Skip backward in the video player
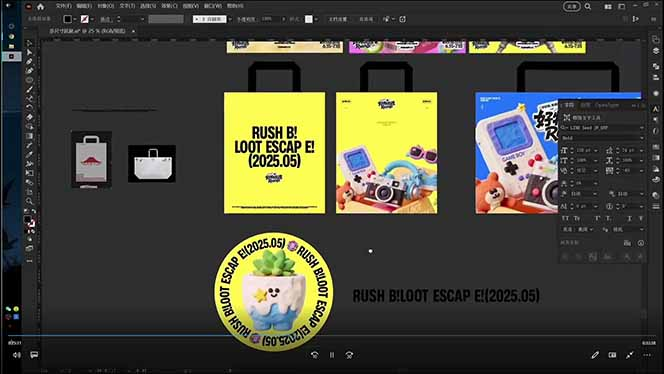Viewport: 664px width, 374px height. (x=315, y=355)
